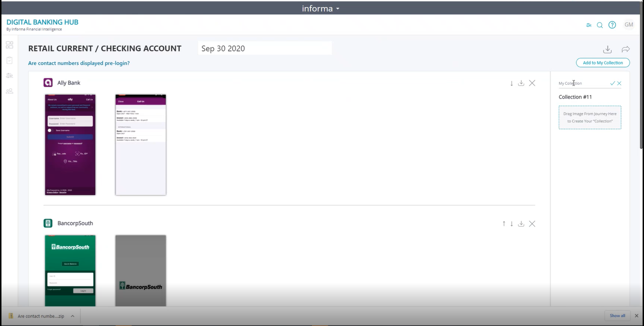Move Ally Bank section down
Image resolution: width=644 pixels, height=326 pixels.
[511, 83]
